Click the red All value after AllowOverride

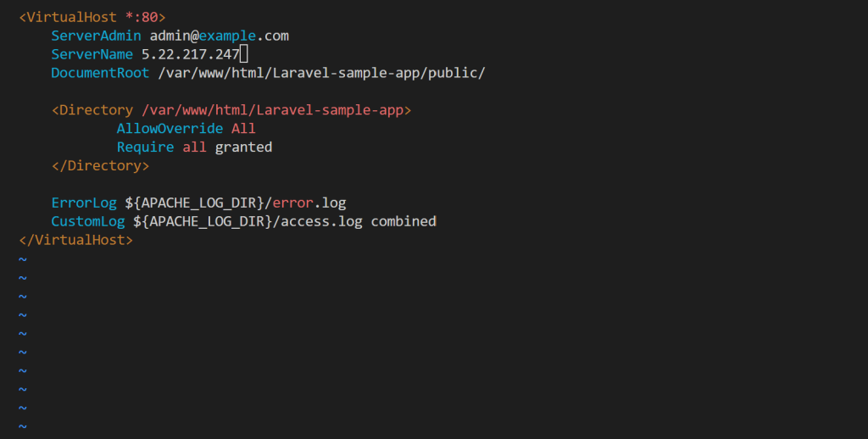pos(243,129)
